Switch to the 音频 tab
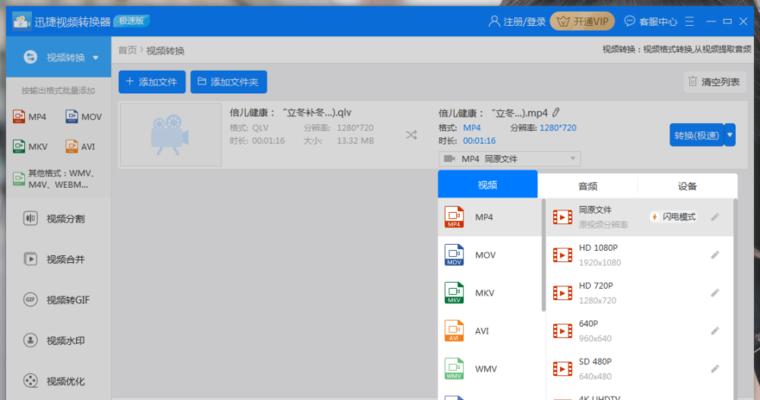The height and width of the screenshot is (400, 760). [588, 186]
